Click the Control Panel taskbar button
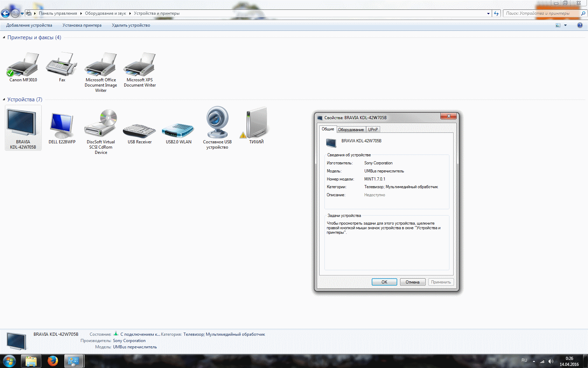Screen dimensions: 588x368 [73, 361]
